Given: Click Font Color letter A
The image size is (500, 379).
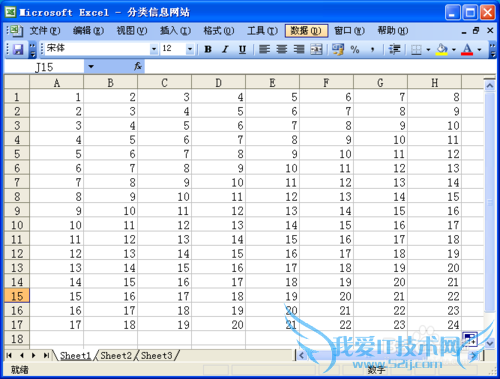Looking at the screenshot, I should (467, 50).
